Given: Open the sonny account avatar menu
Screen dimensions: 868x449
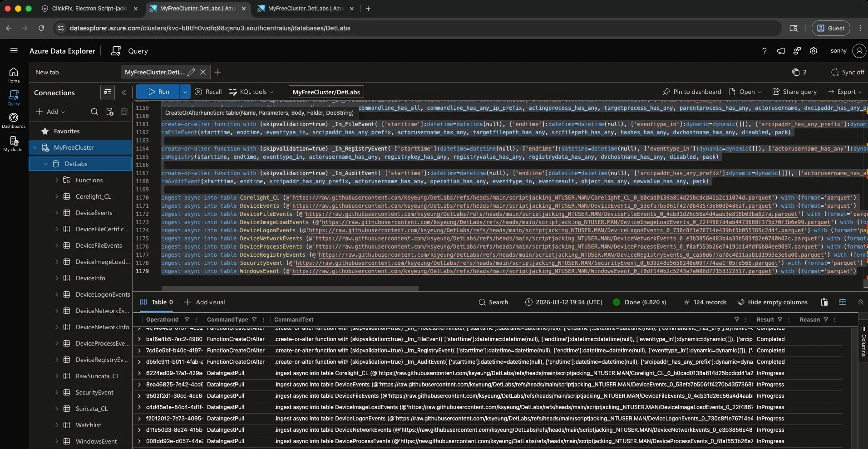Looking at the screenshot, I should [859, 51].
